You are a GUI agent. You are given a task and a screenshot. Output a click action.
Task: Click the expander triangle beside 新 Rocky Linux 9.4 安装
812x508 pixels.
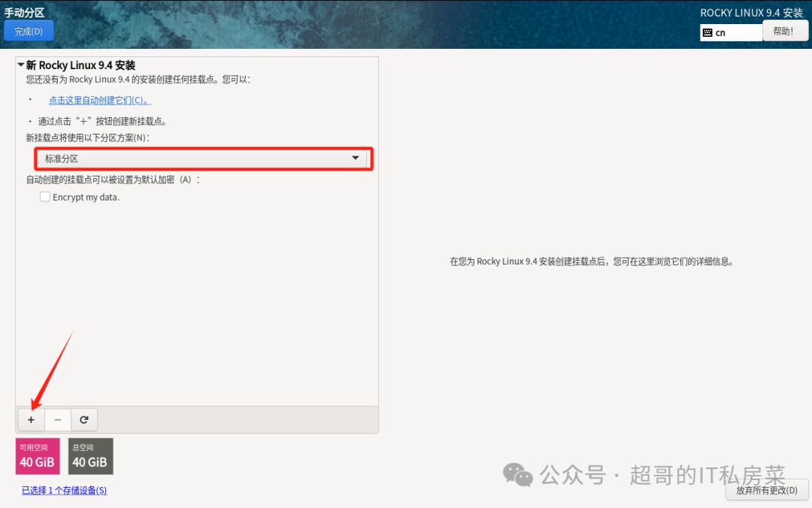(x=21, y=65)
